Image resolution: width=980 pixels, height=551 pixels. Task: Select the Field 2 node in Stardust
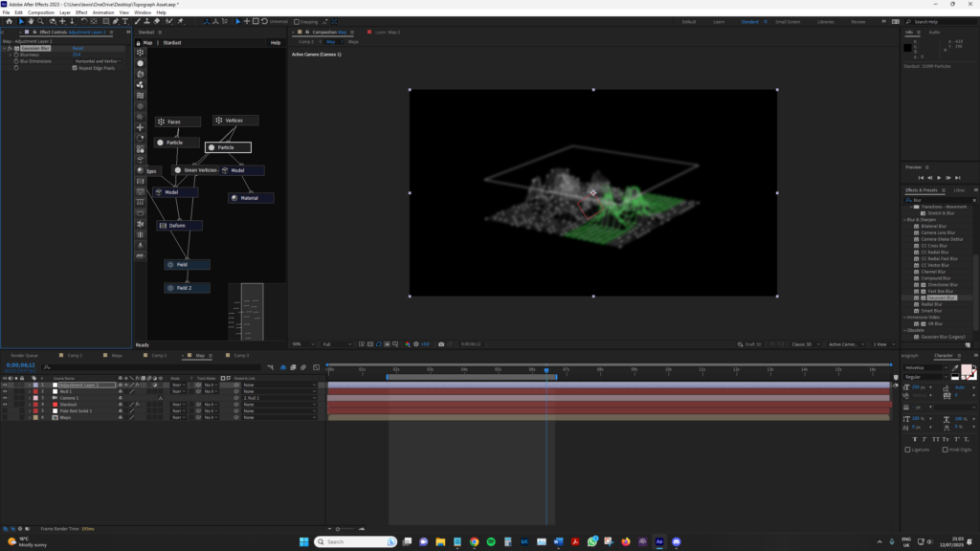coord(187,288)
